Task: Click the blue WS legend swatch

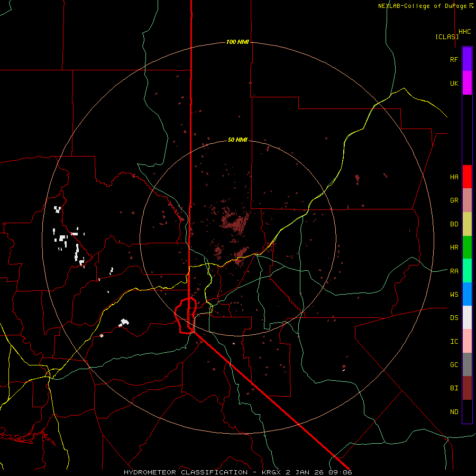Action: click(x=467, y=294)
